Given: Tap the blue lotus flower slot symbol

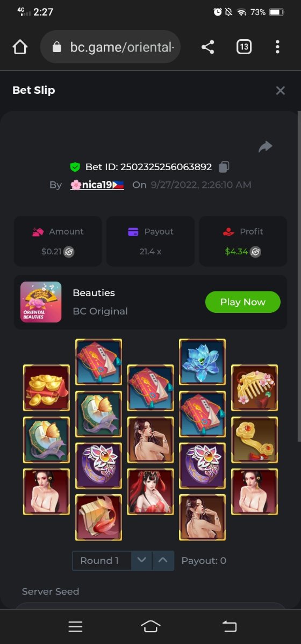Looking at the screenshot, I should point(202,362).
